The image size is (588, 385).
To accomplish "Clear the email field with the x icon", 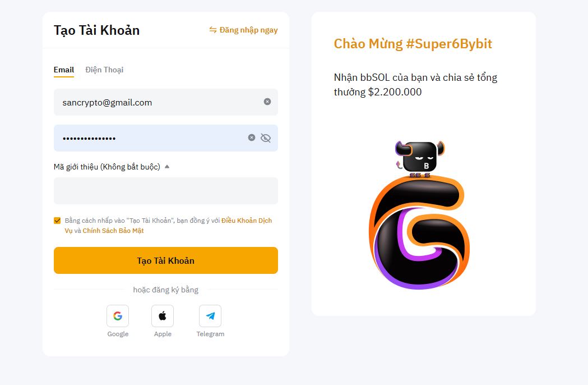I will pos(267,102).
